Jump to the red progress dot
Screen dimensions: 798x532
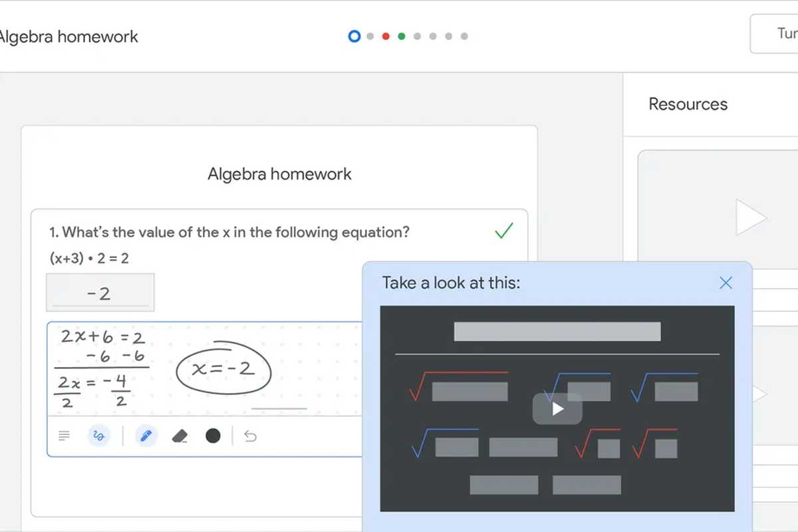386,36
